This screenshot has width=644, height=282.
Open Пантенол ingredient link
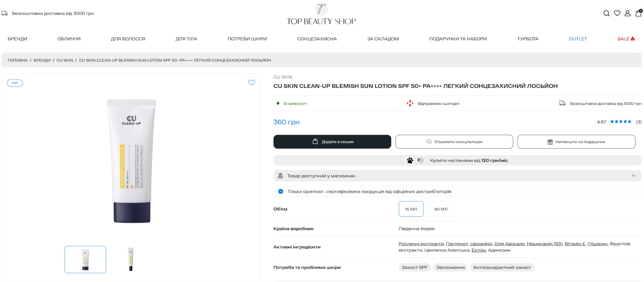point(457,244)
